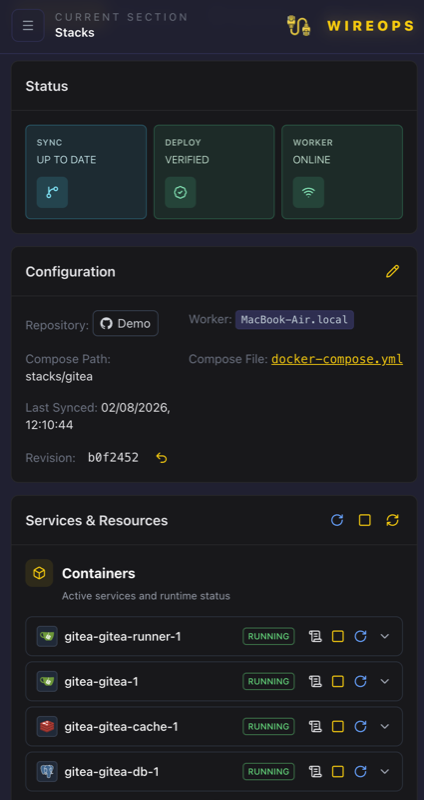
Task: Click the postgres icon of gitea-gitea-db-1
Action: tap(47, 771)
